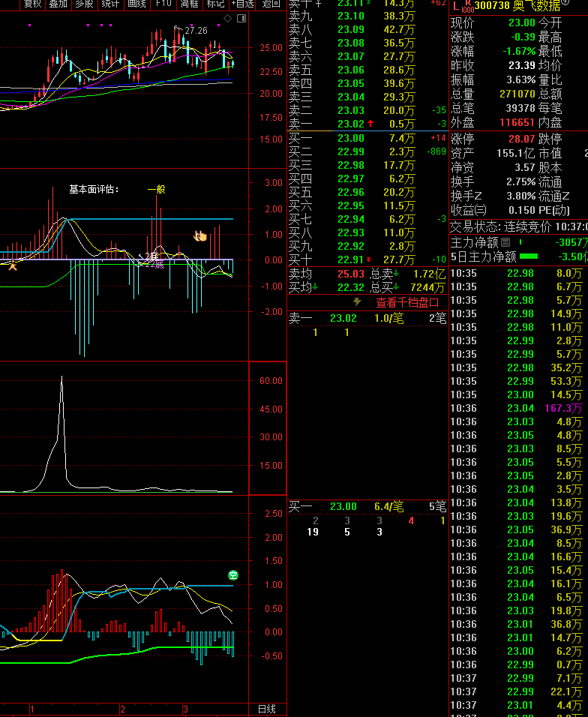The image size is (588, 717).
Task: Click the diamond icon above the K-line chart
Action: (228, 18)
